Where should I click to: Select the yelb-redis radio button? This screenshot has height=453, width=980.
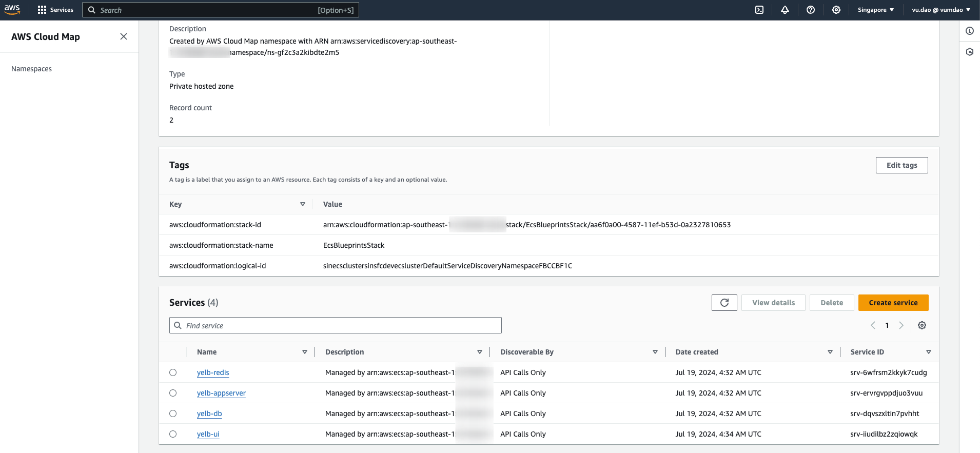click(173, 372)
